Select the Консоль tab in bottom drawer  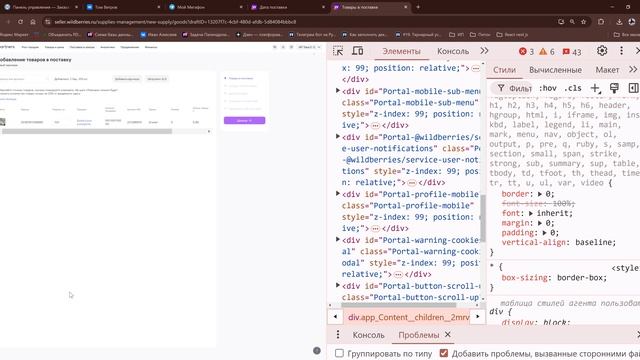tap(368, 335)
